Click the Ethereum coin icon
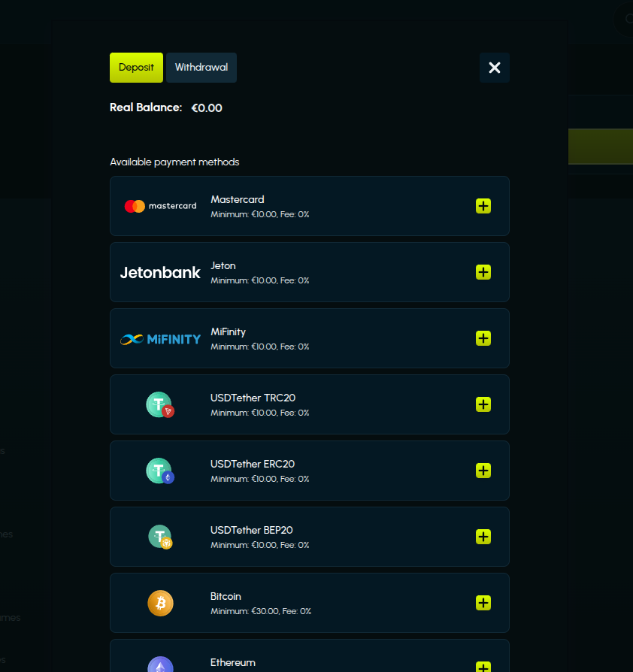This screenshot has height=672, width=633. [x=160, y=665]
